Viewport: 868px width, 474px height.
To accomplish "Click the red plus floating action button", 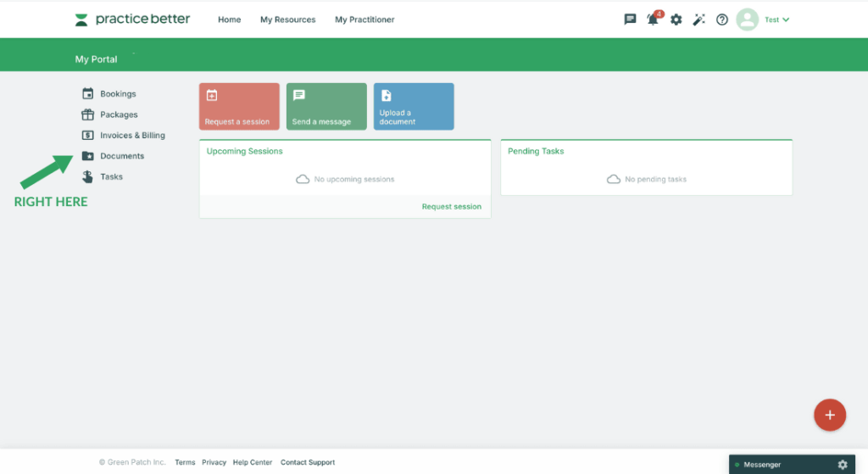I will [x=829, y=415].
